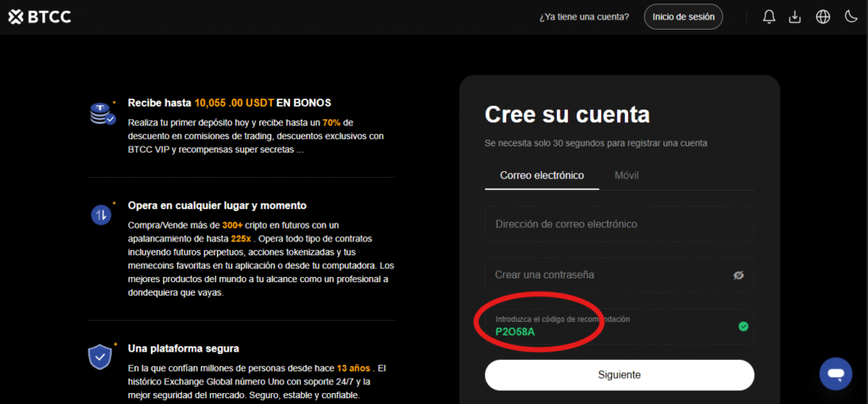The height and width of the screenshot is (404, 868).
Task: Switch to the Móvil tab
Action: (x=626, y=175)
